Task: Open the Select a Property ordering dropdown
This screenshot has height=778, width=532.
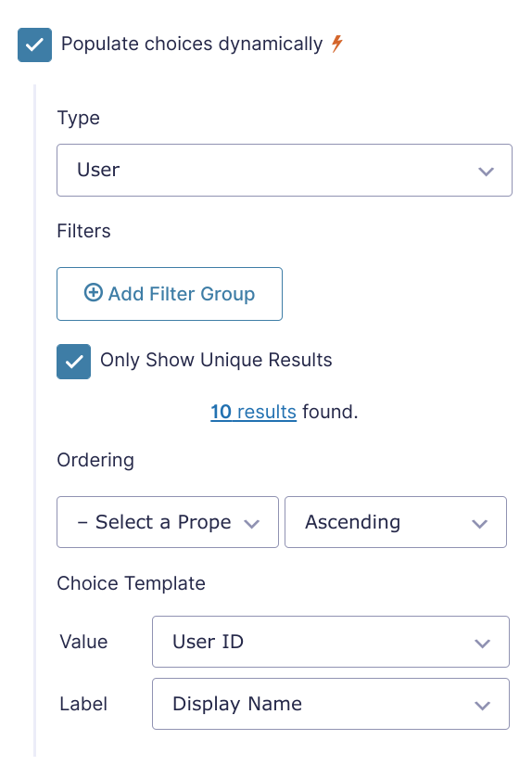Action: (168, 522)
